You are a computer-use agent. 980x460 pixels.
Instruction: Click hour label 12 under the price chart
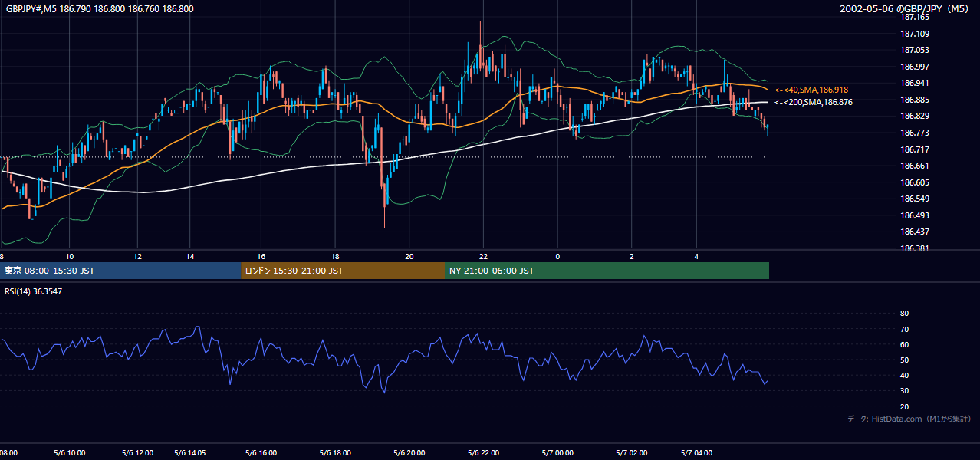coord(138,256)
